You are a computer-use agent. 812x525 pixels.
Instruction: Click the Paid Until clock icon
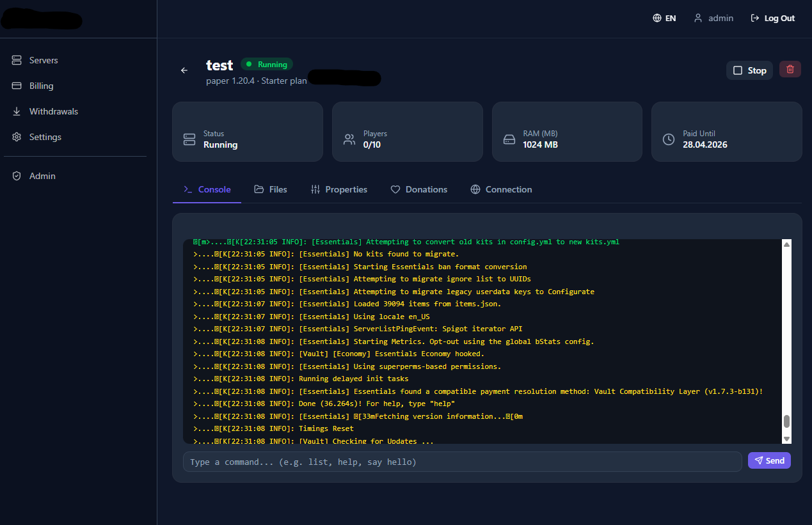point(669,139)
